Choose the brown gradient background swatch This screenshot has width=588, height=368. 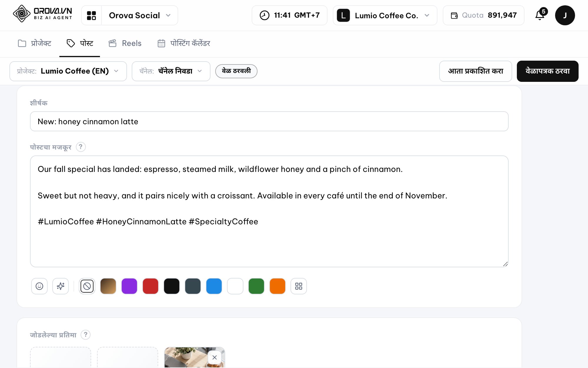pos(108,286)
